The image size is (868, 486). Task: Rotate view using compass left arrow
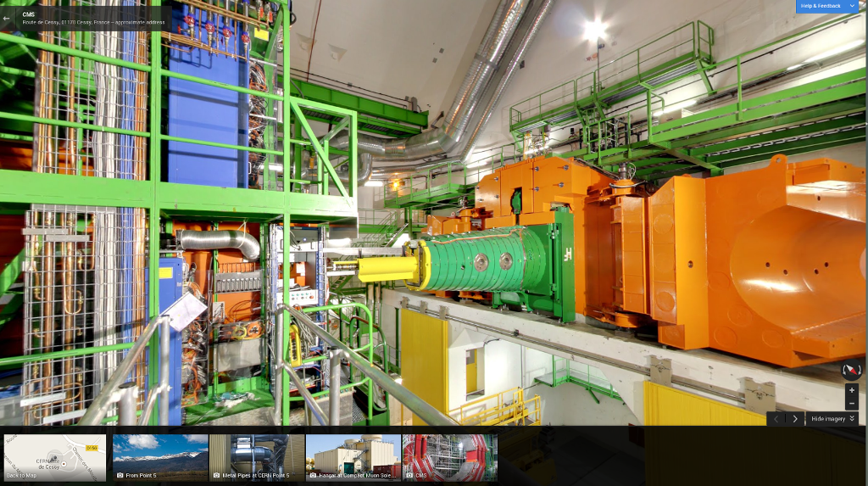[x=843, y=370]
